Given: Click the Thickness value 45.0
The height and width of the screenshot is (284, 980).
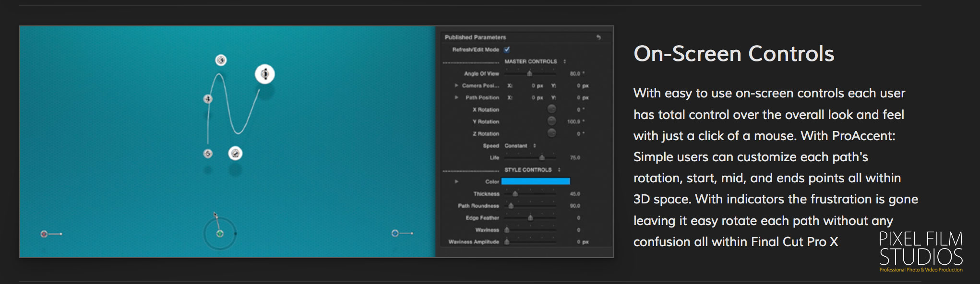Looking at the screenshot, I should 575,194.
